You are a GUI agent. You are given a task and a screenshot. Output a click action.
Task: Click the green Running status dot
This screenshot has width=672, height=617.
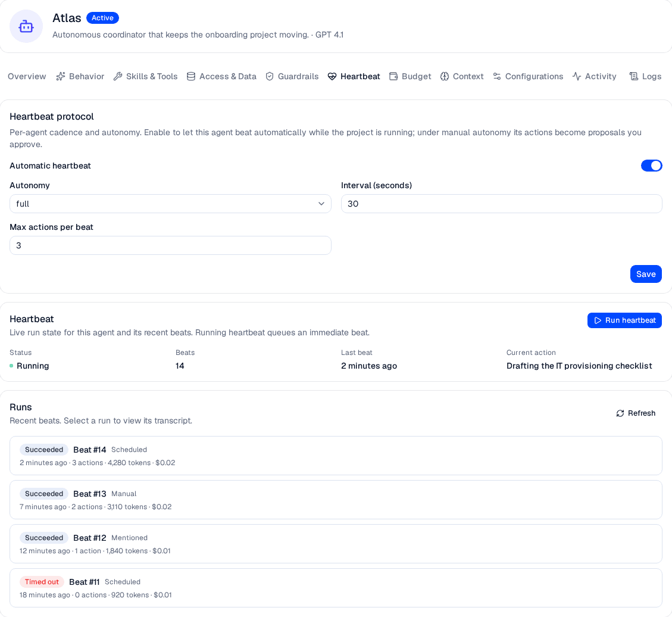(11, 366)
